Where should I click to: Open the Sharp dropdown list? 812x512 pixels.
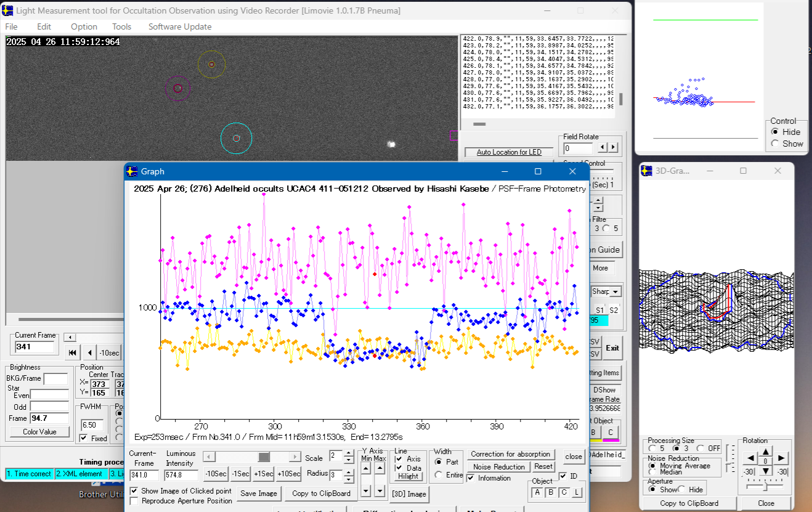[x=614, y=291]
